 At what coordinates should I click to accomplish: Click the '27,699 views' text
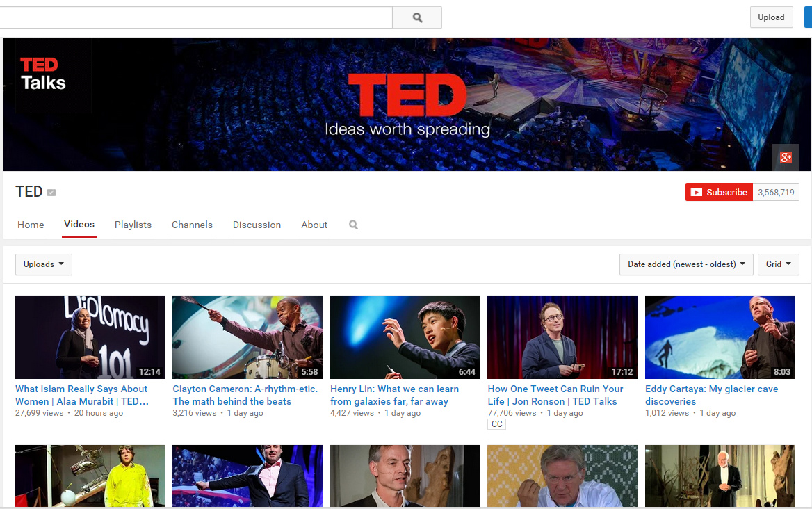coord(40,413)
